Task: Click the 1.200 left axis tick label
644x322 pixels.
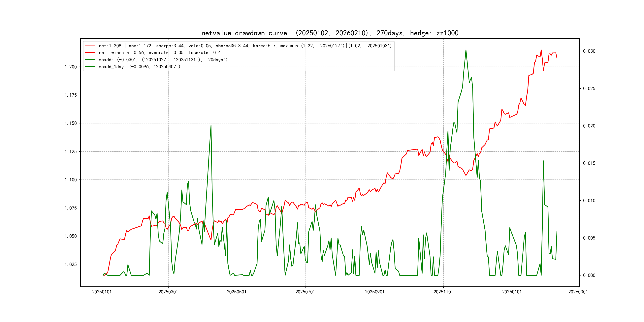Action: (71, 67)
